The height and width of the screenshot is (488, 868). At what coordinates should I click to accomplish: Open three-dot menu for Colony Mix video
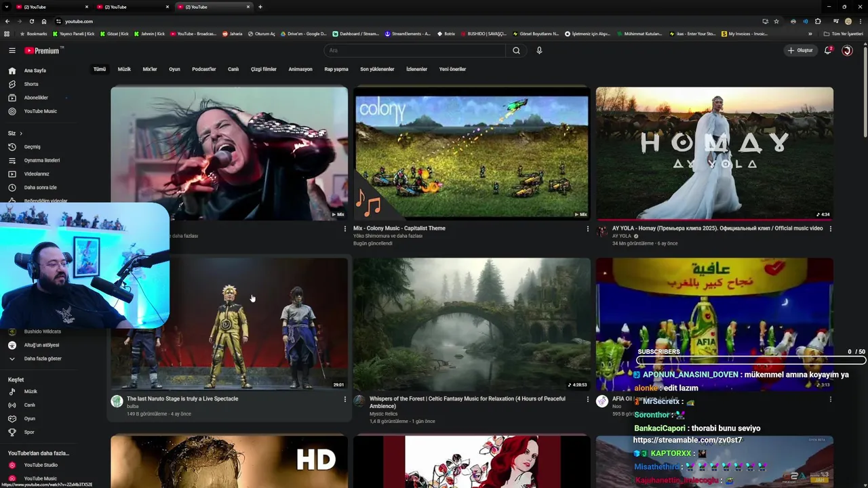click(587, 229)
